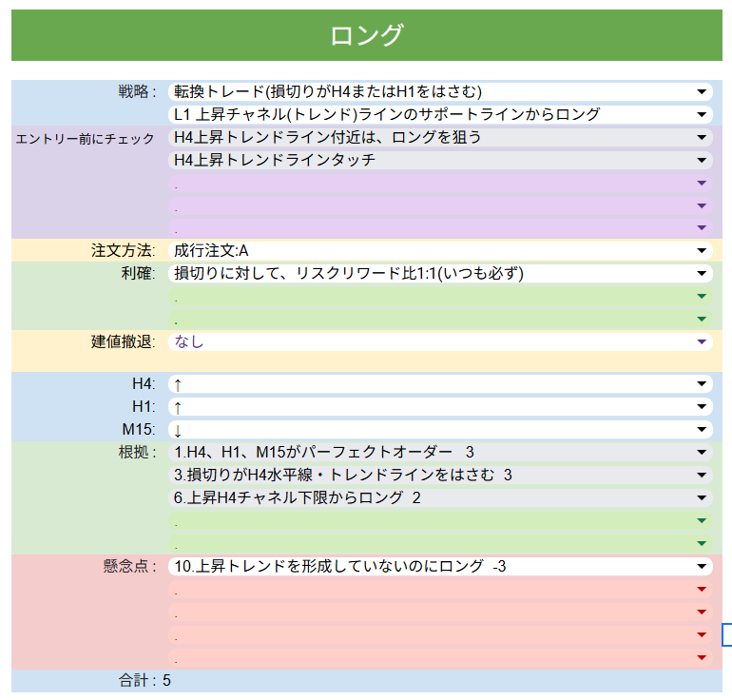732x700 pixels.
Task: Click the arrow beside H4上昇トレンドラインタッチ
Action: [x=702, y=161]
